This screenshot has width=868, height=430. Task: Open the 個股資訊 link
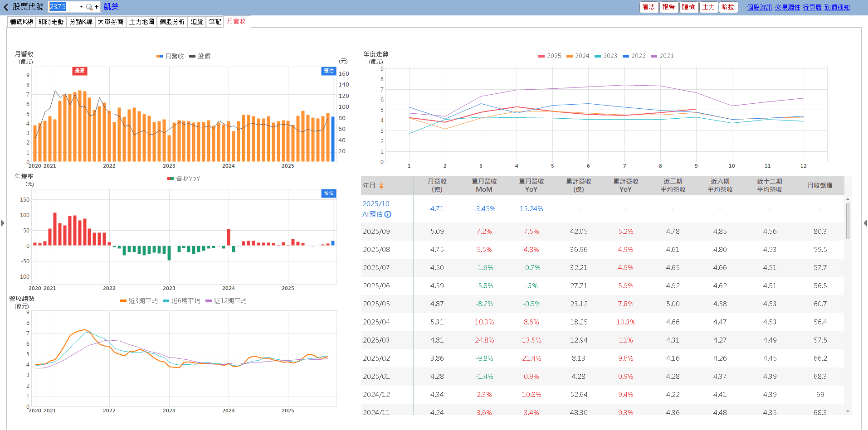[759, 7]
